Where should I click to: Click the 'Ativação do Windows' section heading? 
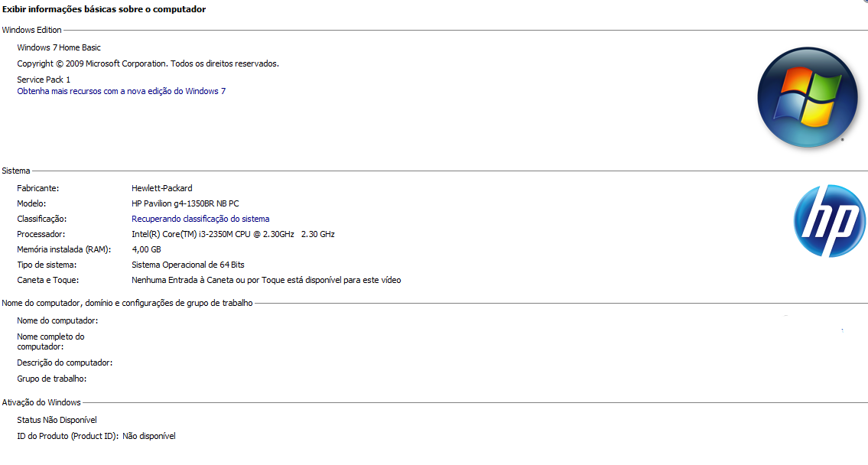coord(41,402)
